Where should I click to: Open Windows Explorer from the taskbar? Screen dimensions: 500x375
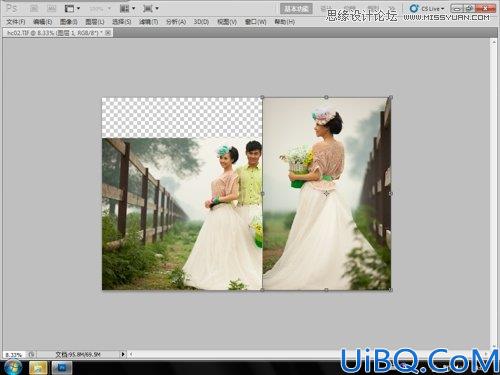[38, 368]
